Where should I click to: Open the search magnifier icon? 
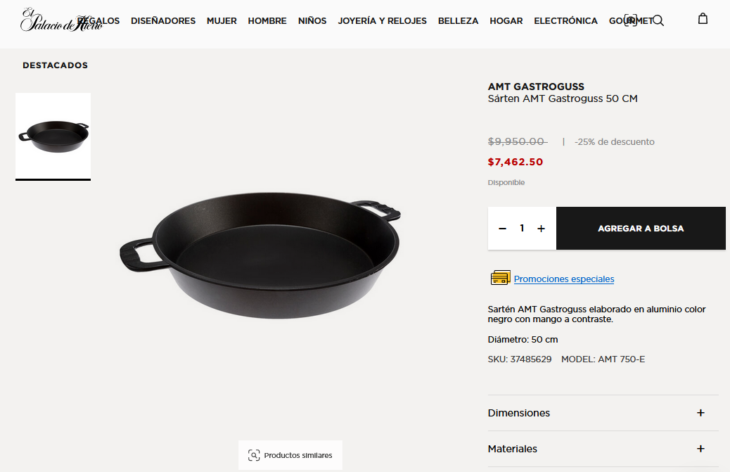click(x=658, y=21)
